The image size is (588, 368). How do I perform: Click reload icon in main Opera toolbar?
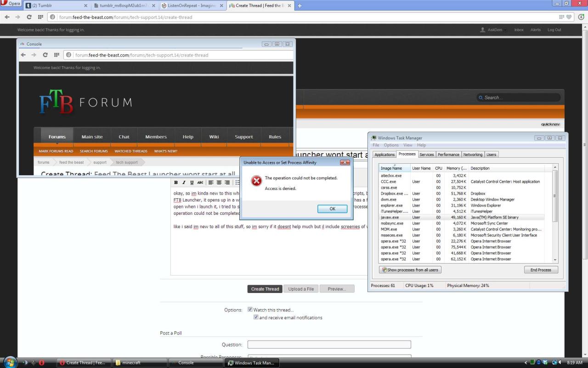(x=29, y=17)
